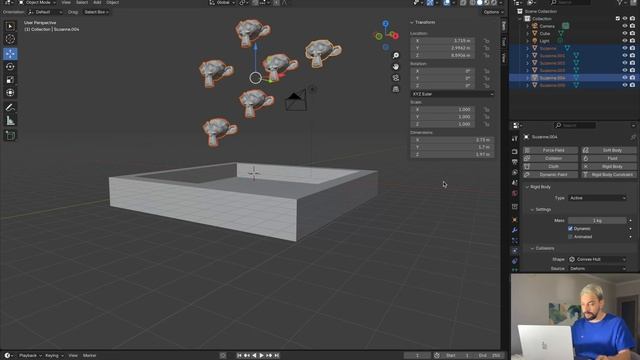Click the outliner filter funnel icon

pyautogui.click(x=620, y=3)
